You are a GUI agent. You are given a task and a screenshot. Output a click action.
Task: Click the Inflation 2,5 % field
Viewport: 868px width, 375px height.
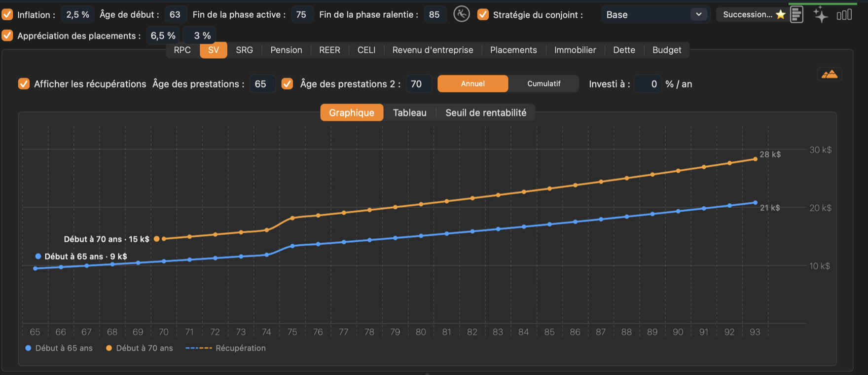[78, 14]
